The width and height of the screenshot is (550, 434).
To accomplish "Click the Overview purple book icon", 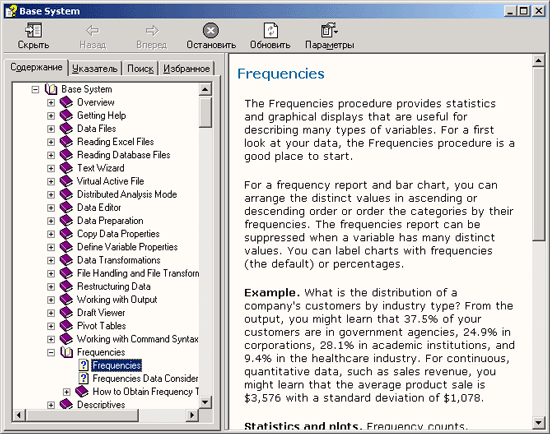I will point(66,102).
